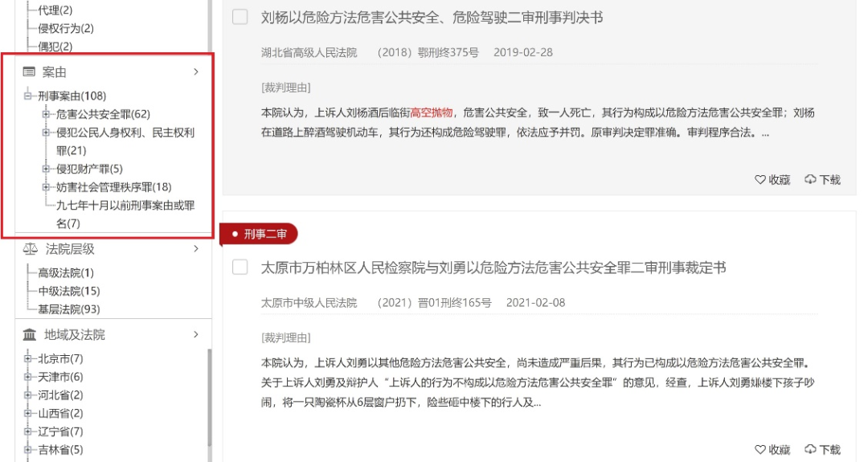868x462 pixels.
Task: Click heart 收藏 icon for 刘杨 judgment
Action: 760,180
